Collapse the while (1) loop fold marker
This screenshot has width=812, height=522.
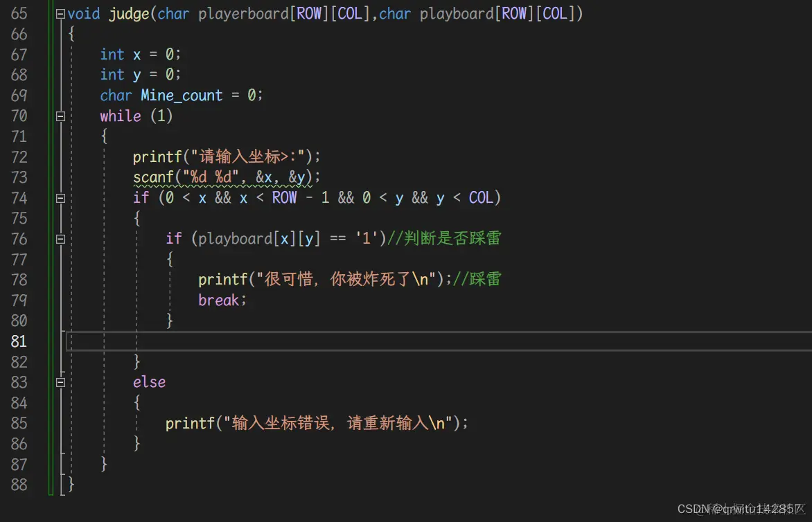(60, 116)
